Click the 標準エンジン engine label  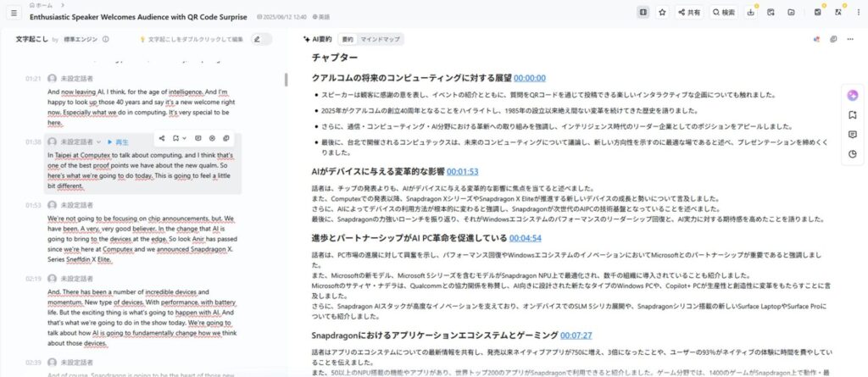pos(81,39)
